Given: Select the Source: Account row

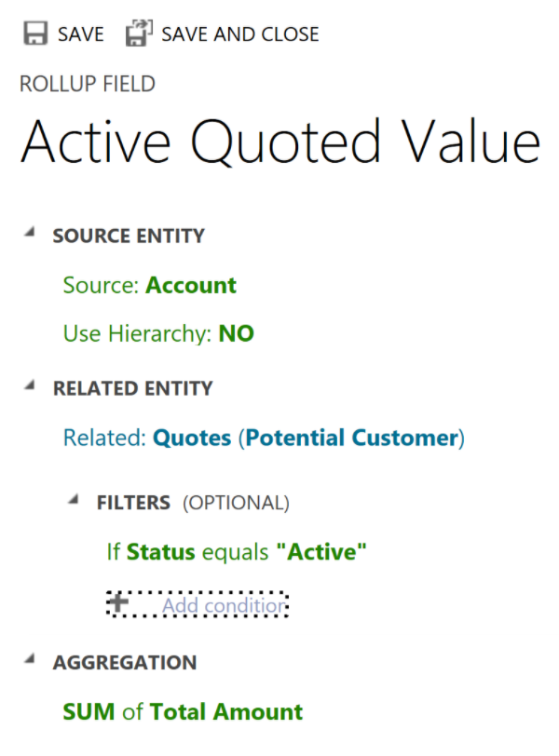Looking at the screenshot, I should (x=149, y=285).
